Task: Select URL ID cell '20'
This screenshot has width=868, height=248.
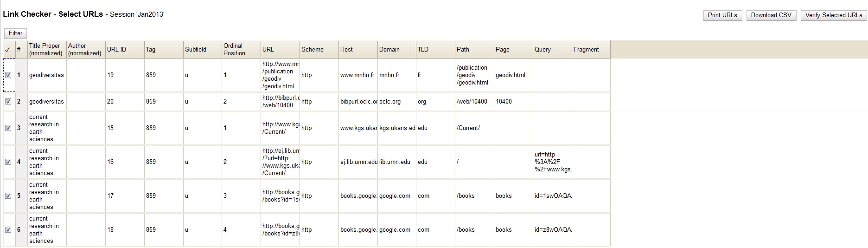Action: point(125,101)
